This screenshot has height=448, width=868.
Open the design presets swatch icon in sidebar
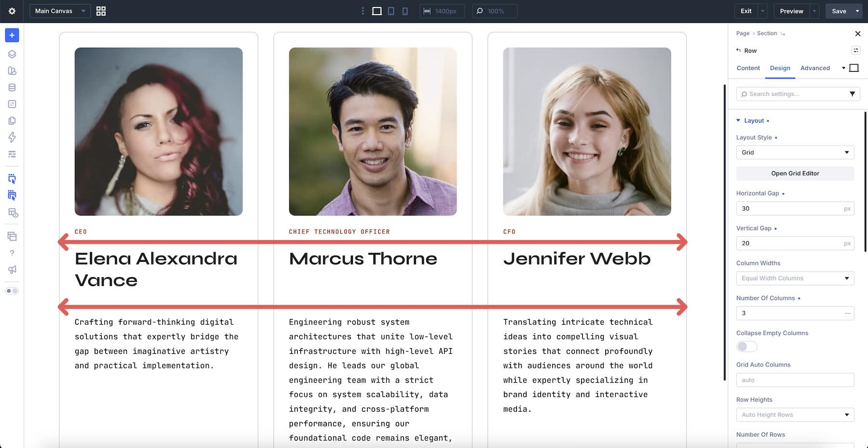point(12,71)
